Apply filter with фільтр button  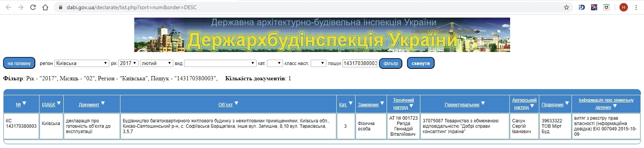pos(390,63)
